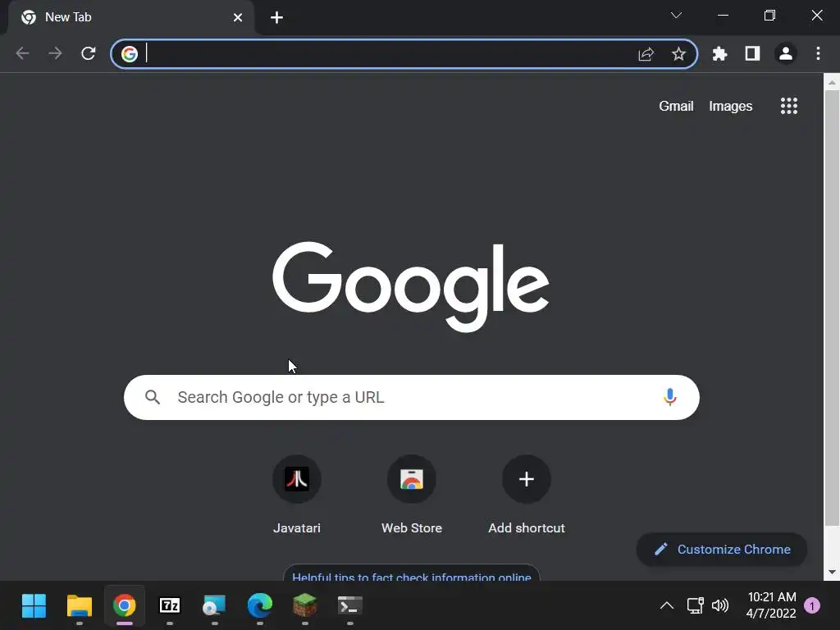This screenshot has height=630, width=840.
Task: Reload the current page
Action: click(89, 53)
